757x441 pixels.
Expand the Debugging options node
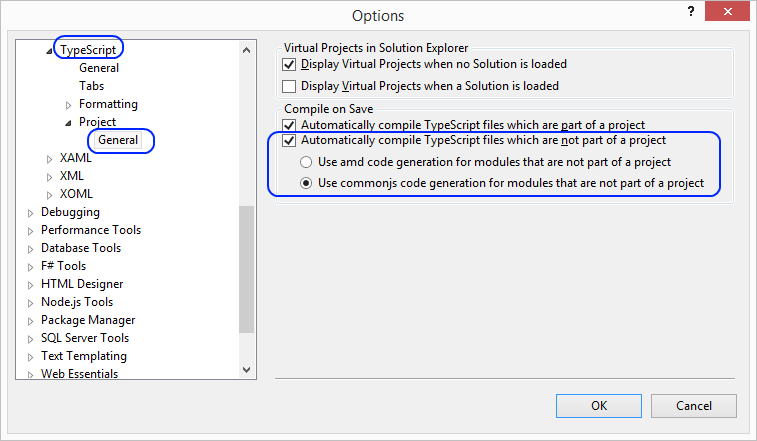click(x=31, y=213)
